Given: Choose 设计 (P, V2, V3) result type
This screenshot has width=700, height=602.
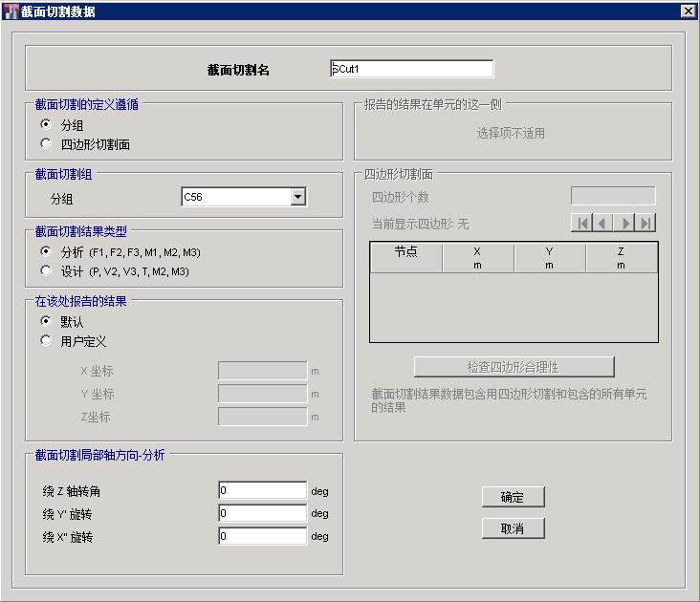Looking at the screenshot, I should click(46, 270).
